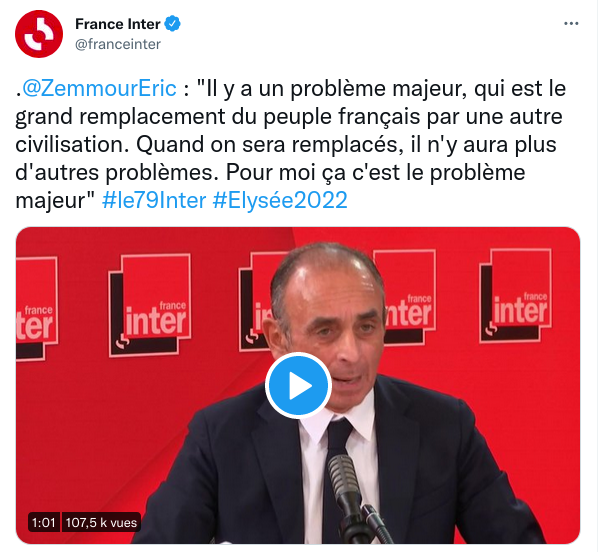608x552 pixels.
Task: Play the video with the blue play button
Action: [299, 386]
